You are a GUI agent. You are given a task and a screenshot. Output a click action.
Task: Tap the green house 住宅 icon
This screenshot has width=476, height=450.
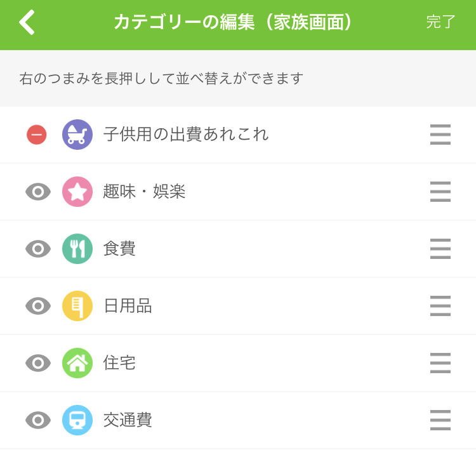tap(77, 363)
